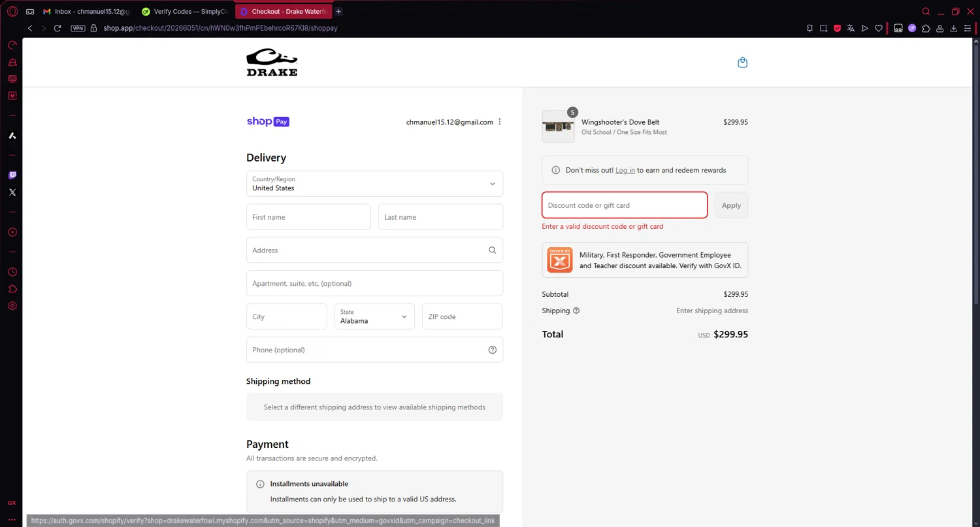
Task: Click the First name field
Action: click(308, 217)
